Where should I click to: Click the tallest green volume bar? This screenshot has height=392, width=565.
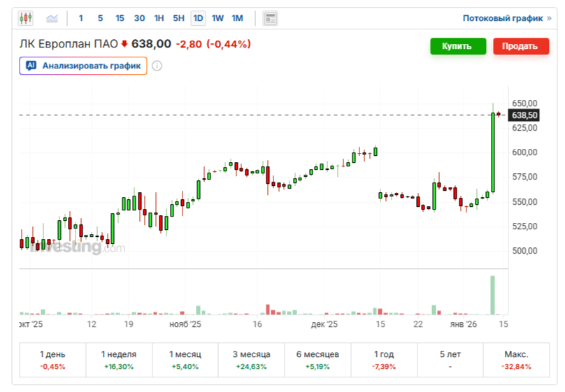point(492,295)
